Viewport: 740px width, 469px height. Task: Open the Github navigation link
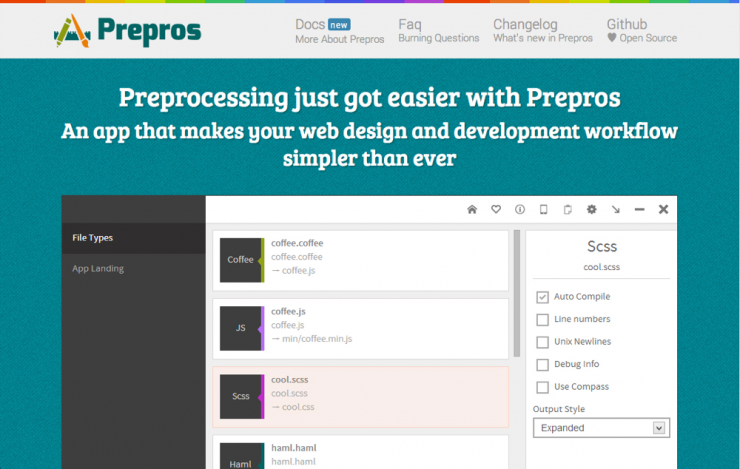click(627, 24)
